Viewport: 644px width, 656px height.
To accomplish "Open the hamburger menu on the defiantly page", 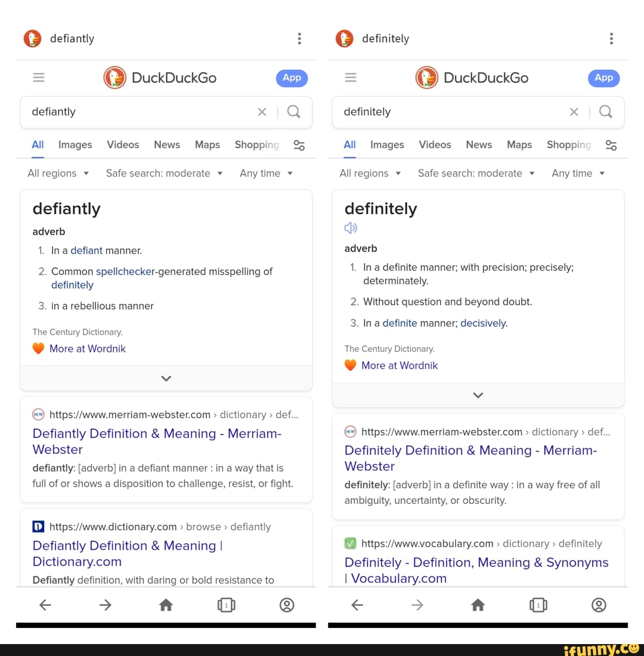I will (x=39, y=78).
